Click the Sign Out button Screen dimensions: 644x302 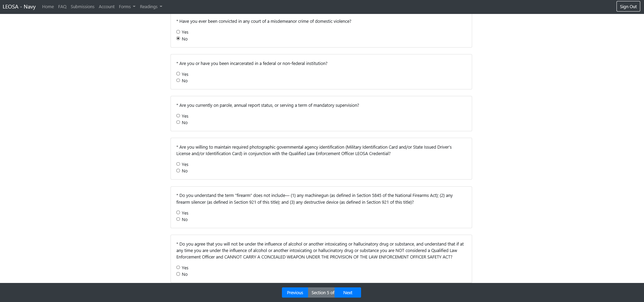pos(628,6)
